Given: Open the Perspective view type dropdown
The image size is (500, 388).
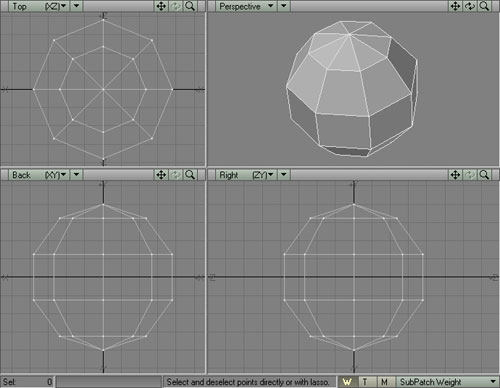Looking at the screenshot, I should click(x=246, y=6).
